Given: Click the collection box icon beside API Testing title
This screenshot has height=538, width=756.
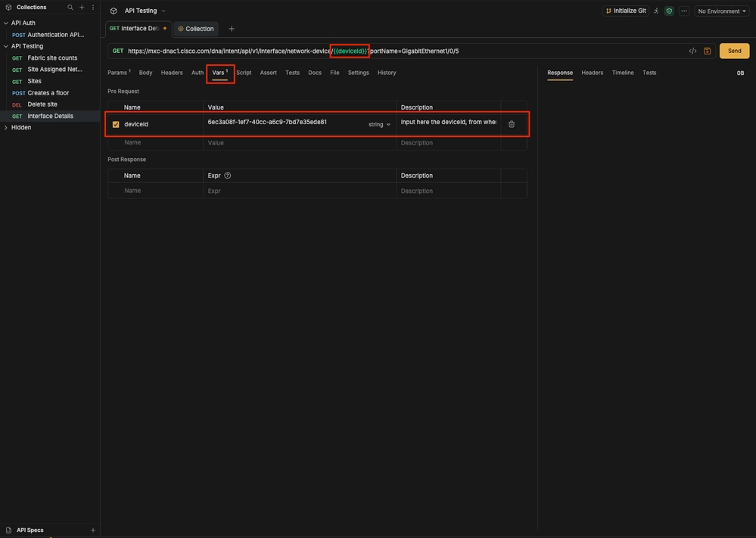Looking at the screenshot, I should click(114, 11).
